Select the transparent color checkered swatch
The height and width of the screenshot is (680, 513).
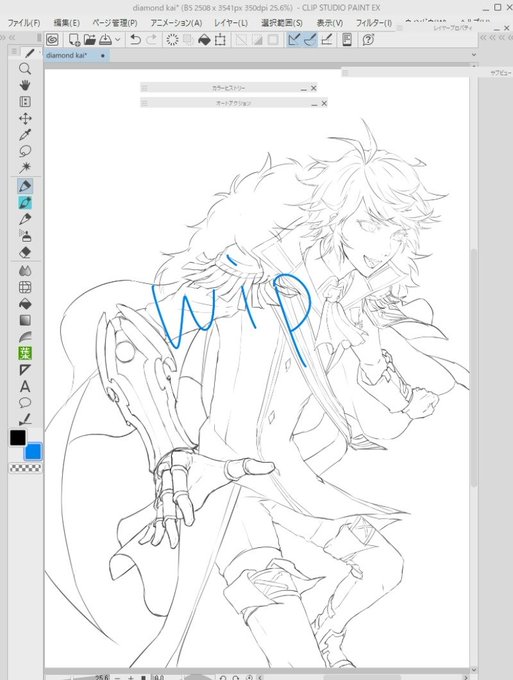tap(26, 468)
